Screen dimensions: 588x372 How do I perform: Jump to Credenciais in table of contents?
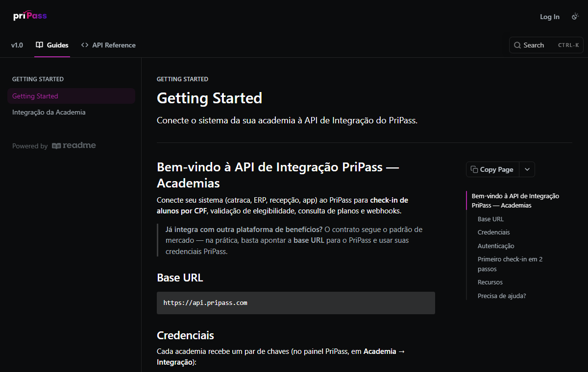494,232
